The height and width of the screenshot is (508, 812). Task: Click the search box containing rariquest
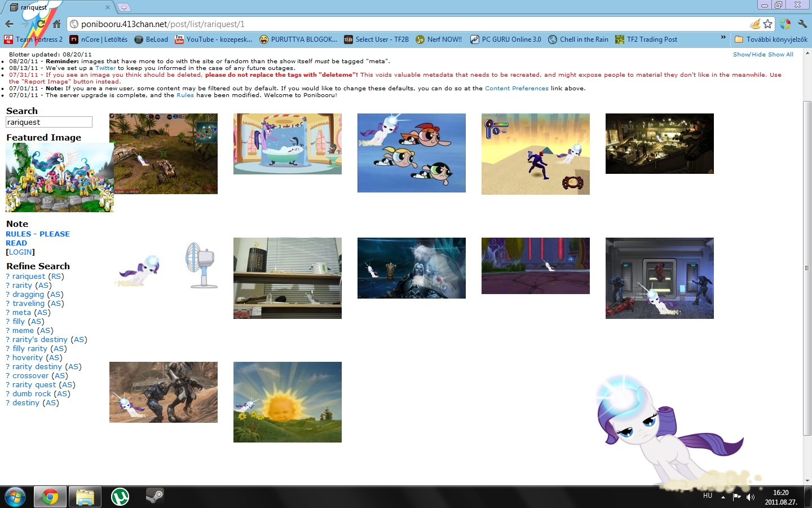click(x=49, y=122)
